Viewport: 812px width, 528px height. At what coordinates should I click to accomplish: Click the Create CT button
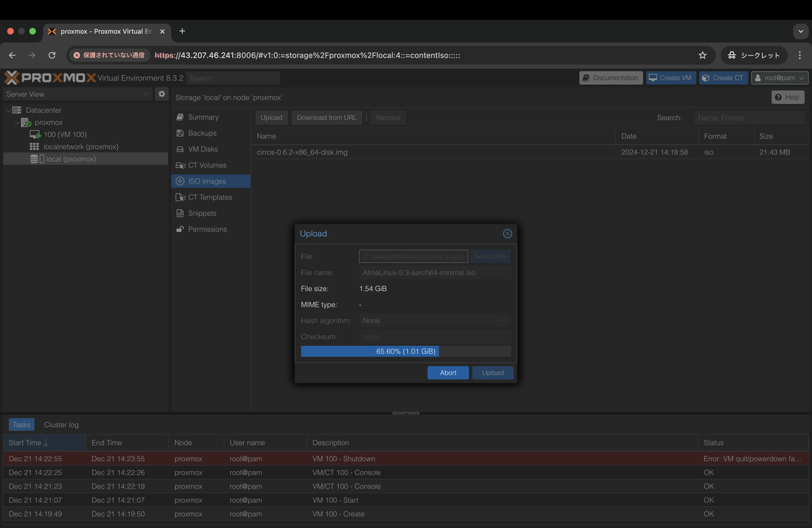point(723,78)
